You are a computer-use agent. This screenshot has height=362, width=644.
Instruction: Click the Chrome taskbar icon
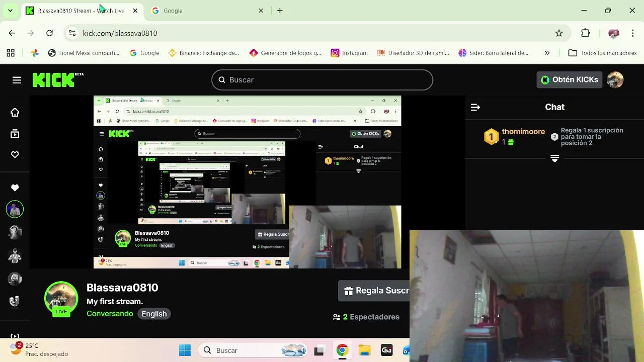[x=342, y=350]
